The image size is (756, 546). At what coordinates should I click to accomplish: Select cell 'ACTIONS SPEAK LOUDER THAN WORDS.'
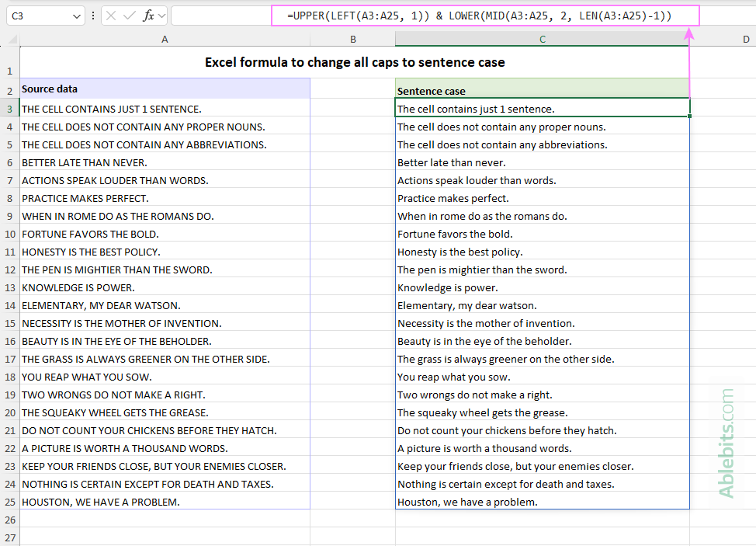point(165,180)
